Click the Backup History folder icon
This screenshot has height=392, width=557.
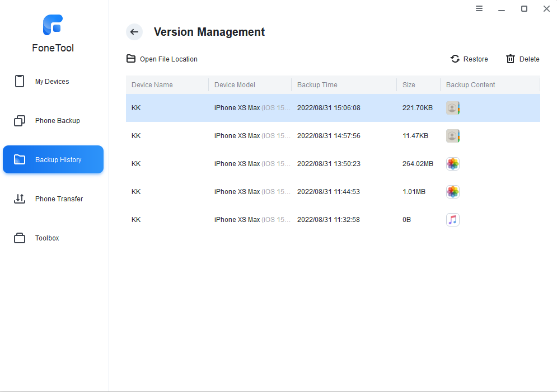pyautogui.click(x=20, y=159)
